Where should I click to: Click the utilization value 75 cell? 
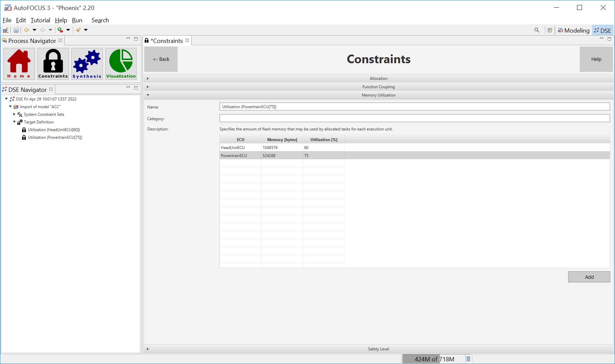tap(323, 156)
